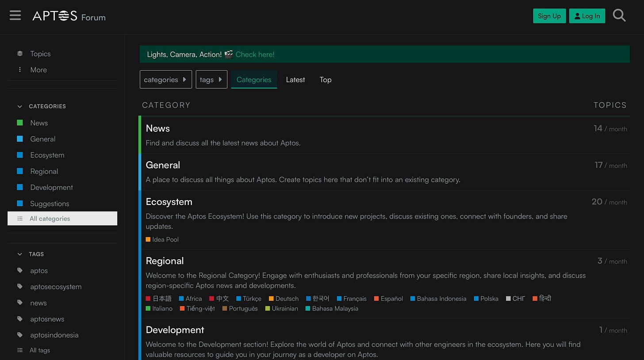
Task: Open the hamburger sidebar menu
Action: (x=15, y=15)
